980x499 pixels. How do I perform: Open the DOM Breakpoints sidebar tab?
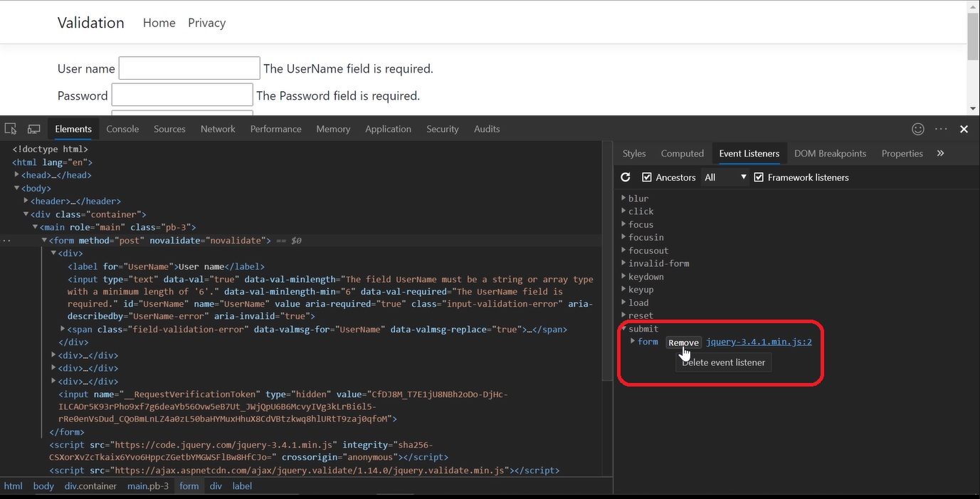pos(830,153)
